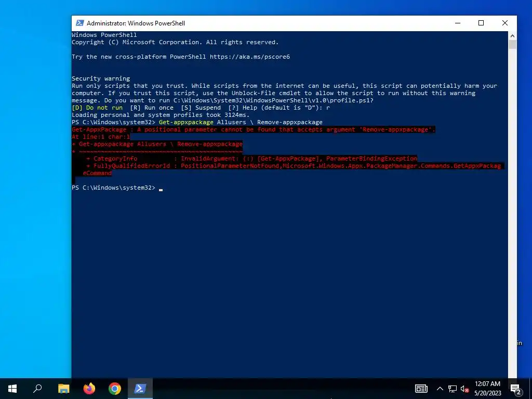Click the 'Copyright (C) Microsoft Corporation' line
The image size is (532, 399).
(175, 42)
